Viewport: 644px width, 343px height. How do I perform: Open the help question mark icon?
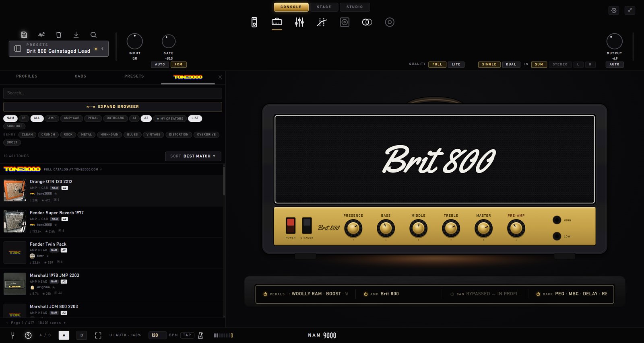[28, 335]
